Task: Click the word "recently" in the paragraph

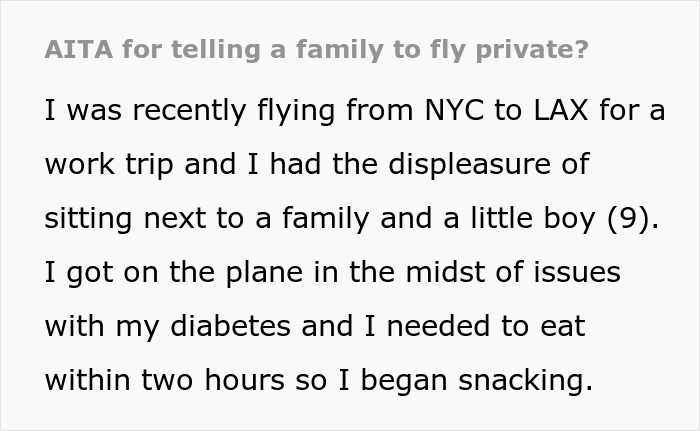Action: pyautogui.click(x=189, y=111)
